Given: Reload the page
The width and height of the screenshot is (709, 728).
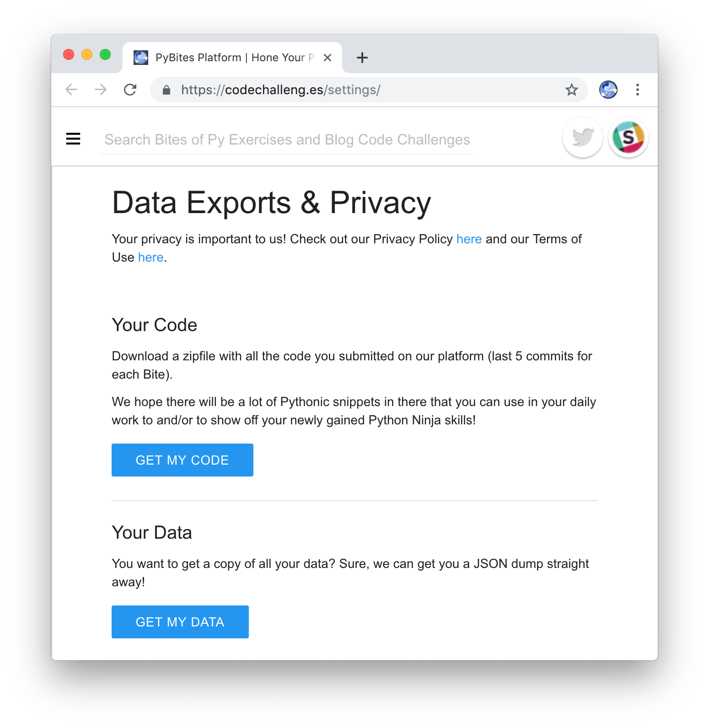Looking at the screenshot, I should tap(130, 90).
